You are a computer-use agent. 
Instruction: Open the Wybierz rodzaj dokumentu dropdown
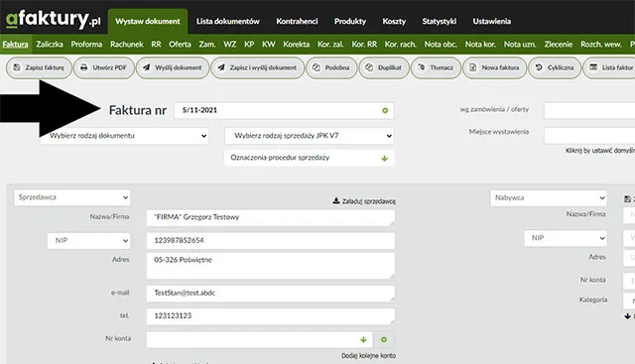124,136
